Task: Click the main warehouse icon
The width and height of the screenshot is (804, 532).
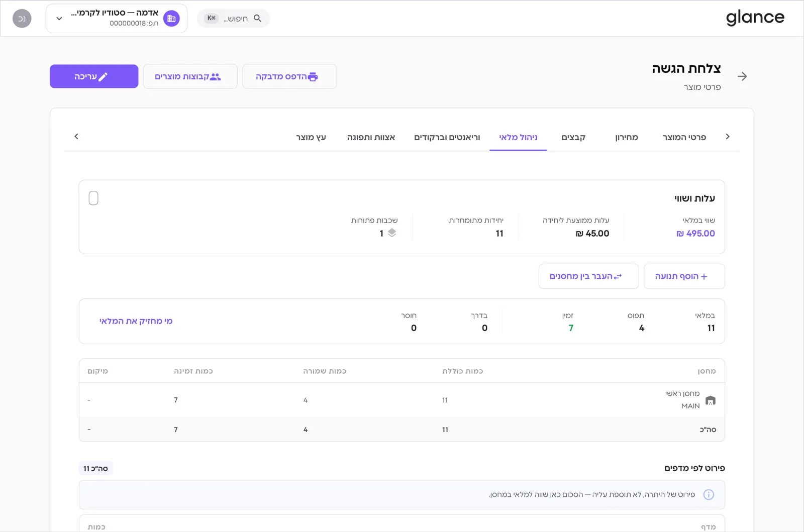Action: tap(711, 400)
